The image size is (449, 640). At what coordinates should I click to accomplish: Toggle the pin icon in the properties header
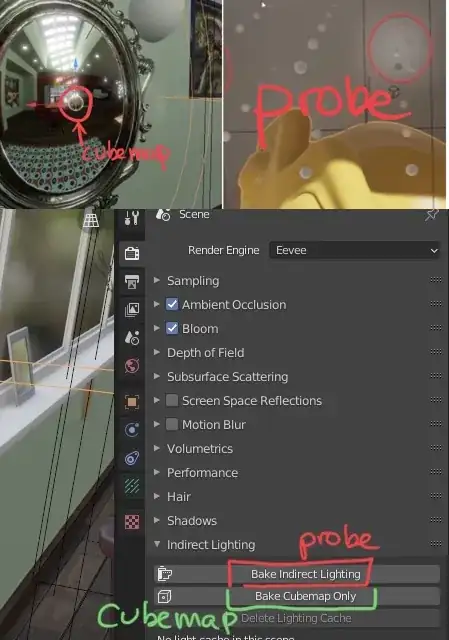click(431, 215)
